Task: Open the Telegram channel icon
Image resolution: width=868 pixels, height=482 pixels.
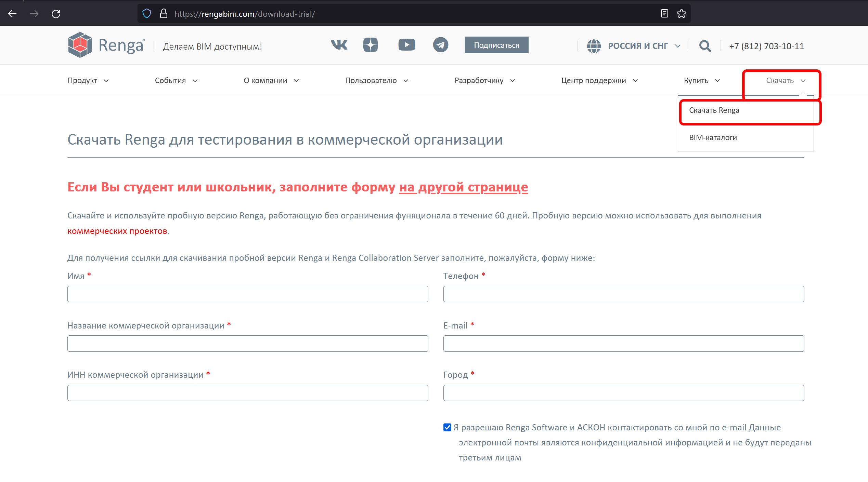Action: coord(441,45)
